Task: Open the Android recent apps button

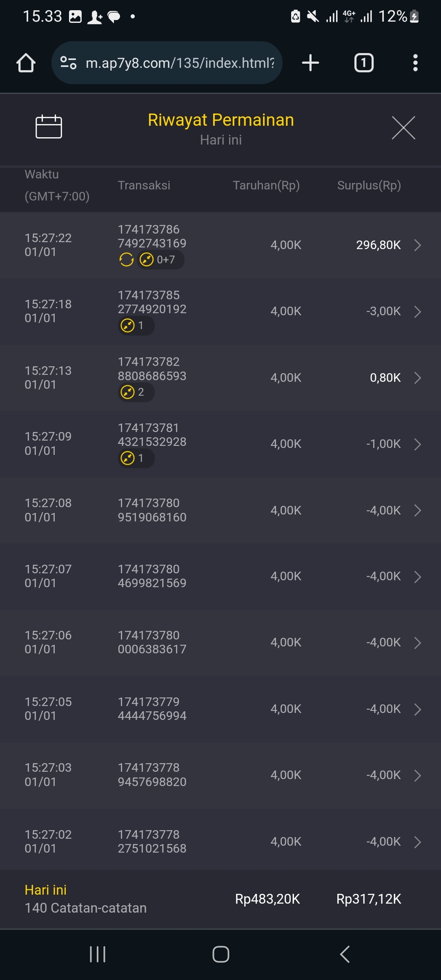Action: (x=98, y=954)
